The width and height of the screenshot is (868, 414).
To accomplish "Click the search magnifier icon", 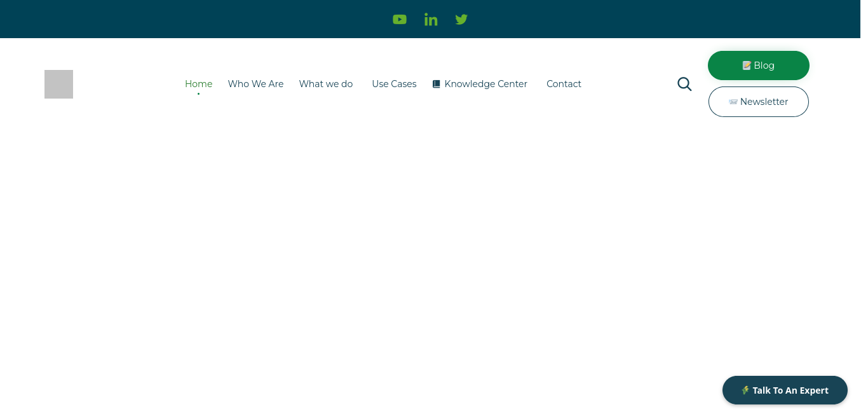I will 684,84.
